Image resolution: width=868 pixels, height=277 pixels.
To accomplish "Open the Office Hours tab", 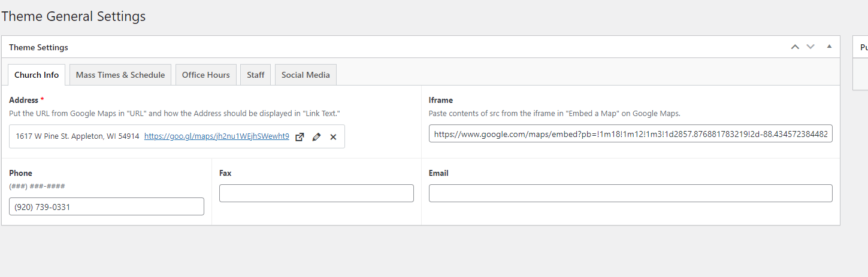I will point(206,75).
